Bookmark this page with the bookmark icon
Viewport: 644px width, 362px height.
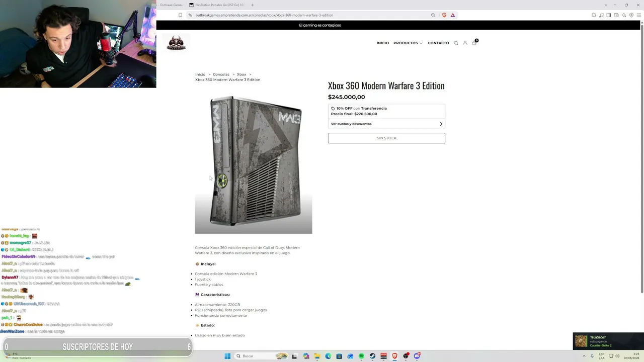[x=180, y=15]
